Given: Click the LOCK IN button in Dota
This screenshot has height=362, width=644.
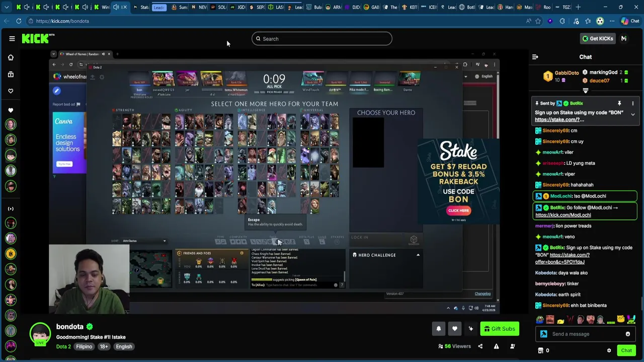Looking at the screenshot, I should coord(360,237).
